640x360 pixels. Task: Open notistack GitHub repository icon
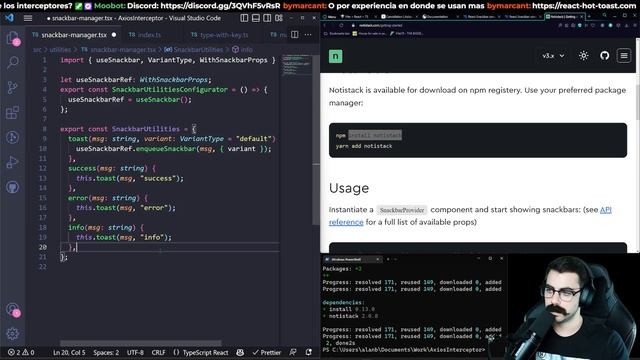click(604, 56)
